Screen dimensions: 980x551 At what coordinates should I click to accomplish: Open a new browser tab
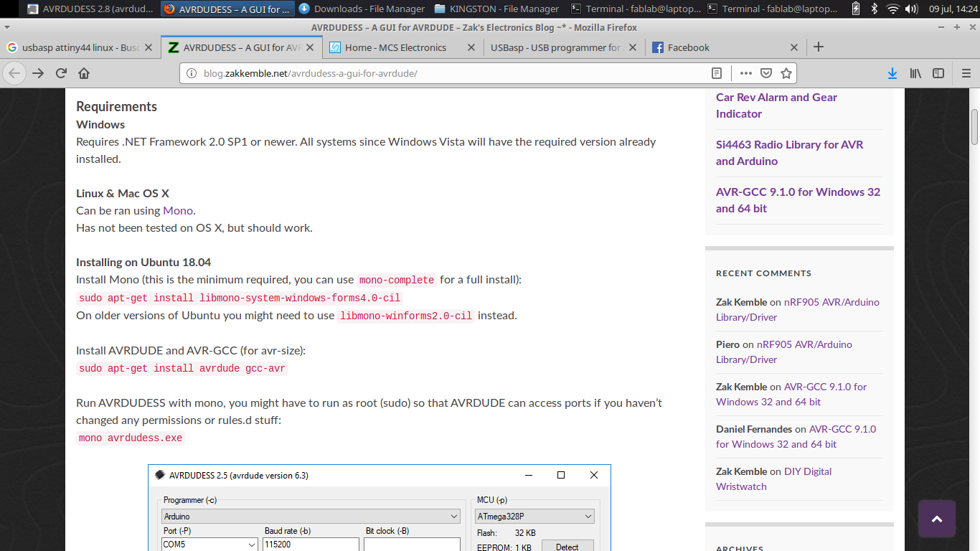pos(819,47)
